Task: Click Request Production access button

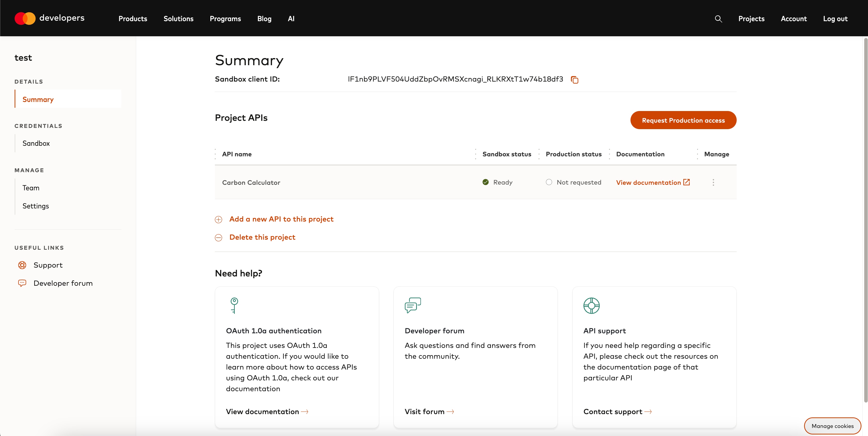Action: click(683, 120)
